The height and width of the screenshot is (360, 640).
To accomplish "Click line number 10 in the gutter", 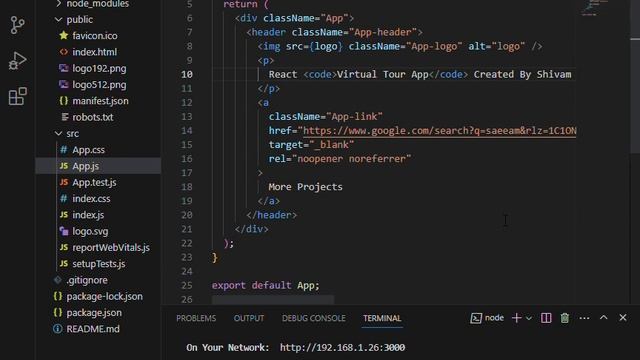I will 187,74.
